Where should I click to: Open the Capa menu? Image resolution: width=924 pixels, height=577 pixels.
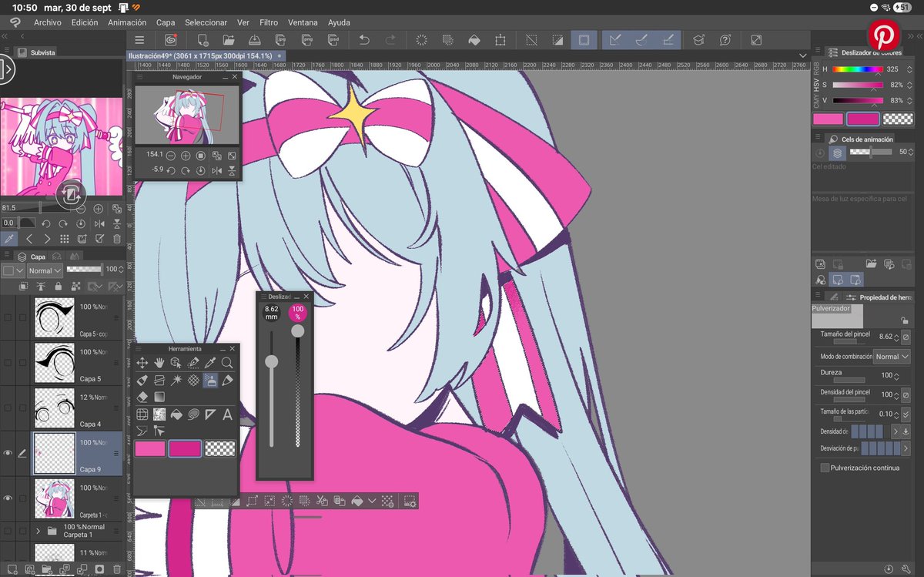tap(166, 23)
